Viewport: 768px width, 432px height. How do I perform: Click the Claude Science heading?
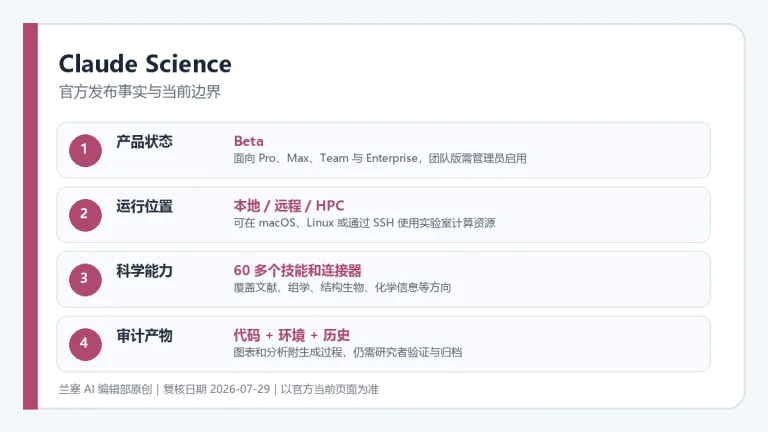tap(145, 64)
